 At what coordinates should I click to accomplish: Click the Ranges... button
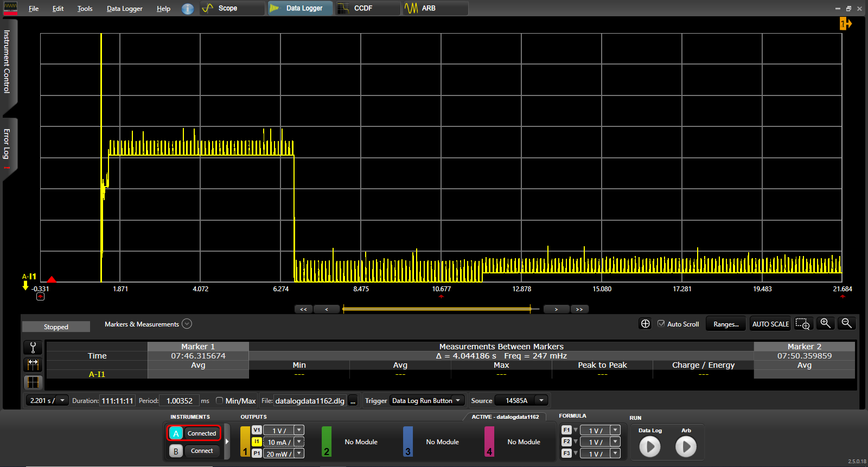726,324
